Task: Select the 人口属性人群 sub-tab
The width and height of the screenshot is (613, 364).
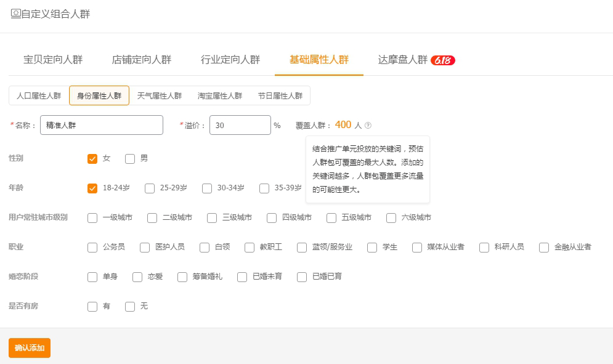Action: coord(39,95)
